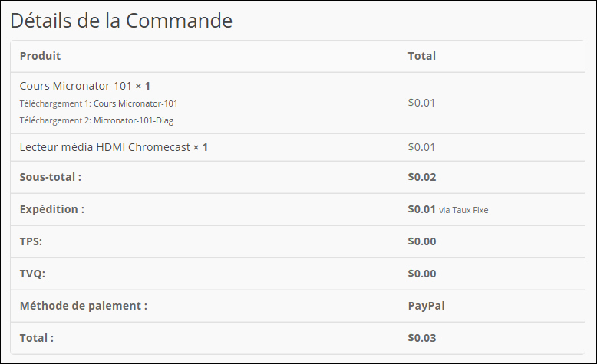Select the via Taux Fixe shipping text

(x=463, y=210)
